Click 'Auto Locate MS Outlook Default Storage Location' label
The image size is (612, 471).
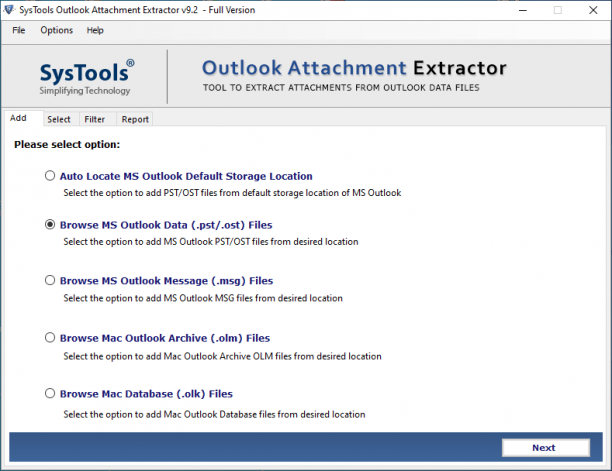(x=186, y=176)
